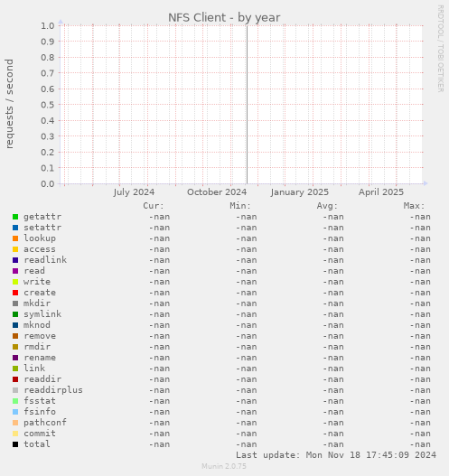This screenshot has height=476, width=449.
Task: Click the RRDTOOL / TOBI OETIKER watermark
Action: click(x=441, y=49)
